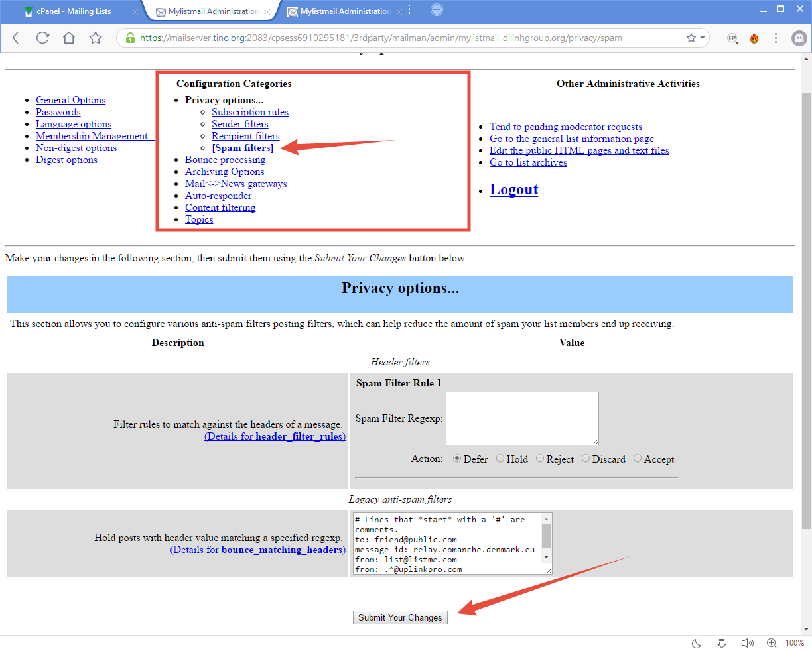Open Recipient filters link
Viewport: 812px width, 651px height.
pyautogui.click(x=245, y=136)
